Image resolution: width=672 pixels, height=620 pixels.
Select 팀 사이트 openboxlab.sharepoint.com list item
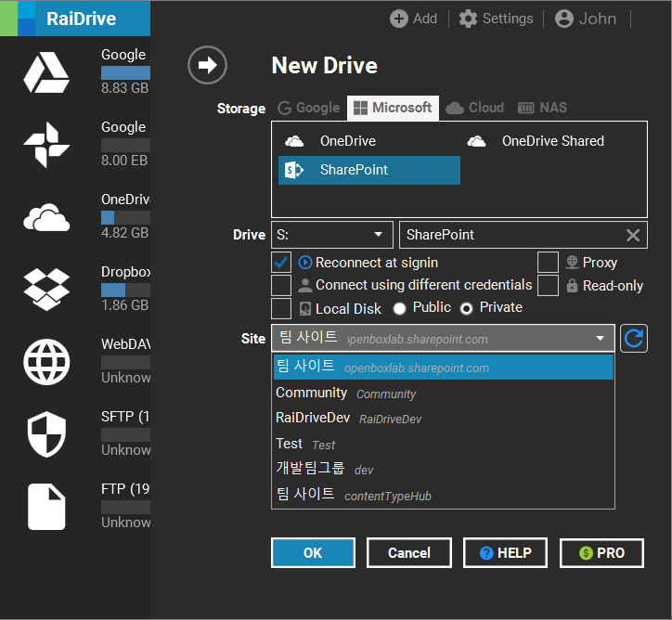[443, 368]
